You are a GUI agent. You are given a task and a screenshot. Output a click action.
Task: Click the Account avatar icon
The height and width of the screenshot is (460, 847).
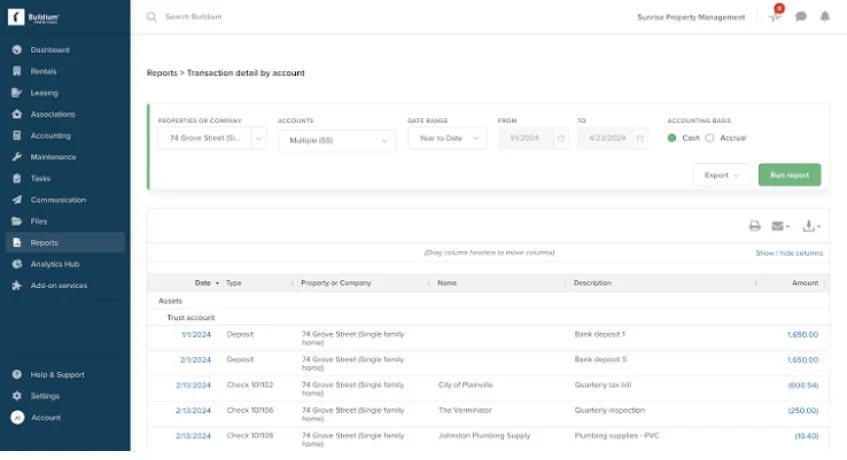pyautogui.click(x=17, y=417)
